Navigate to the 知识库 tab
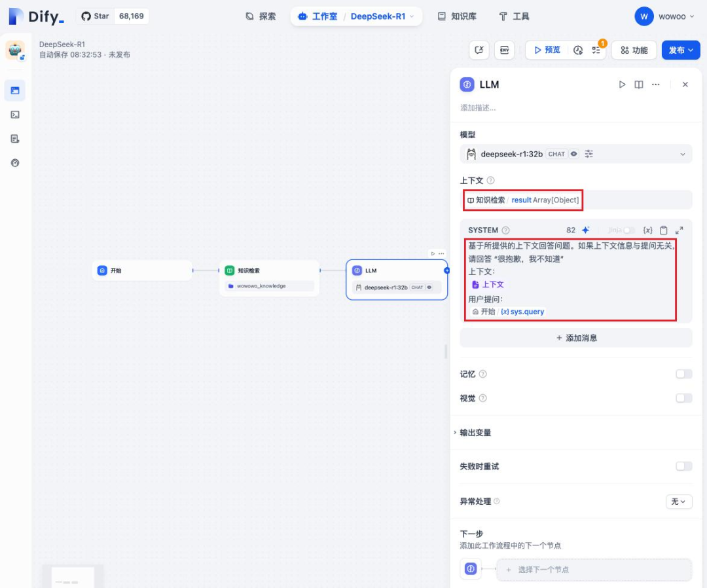 tap(457, 16)
